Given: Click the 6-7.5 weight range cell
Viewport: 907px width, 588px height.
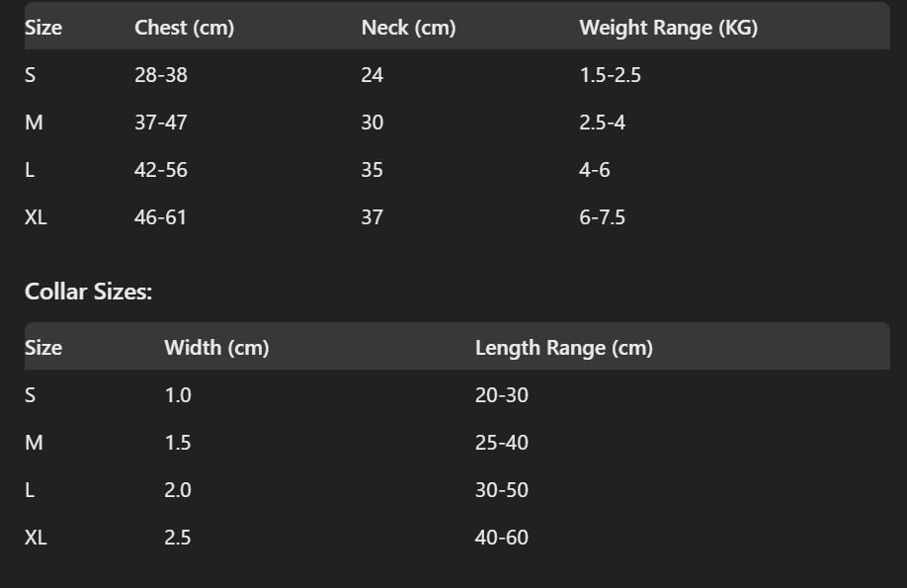Looking at the screenshot, I should (602, 217).
